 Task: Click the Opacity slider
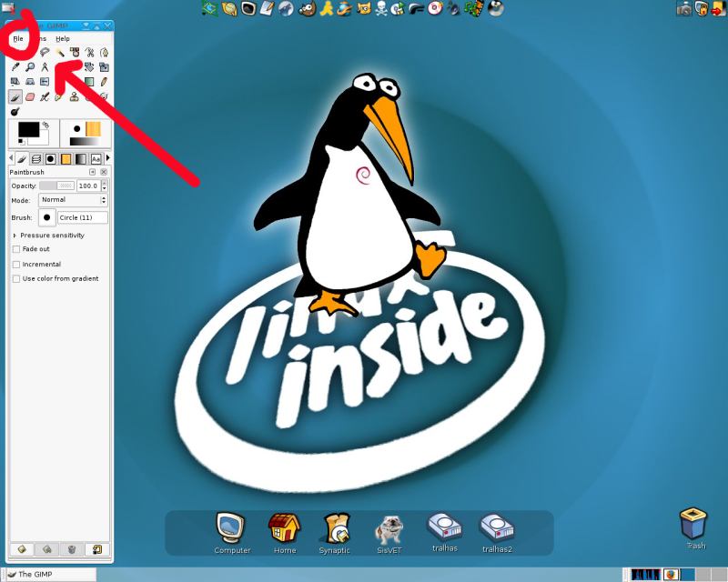point(56,186)
